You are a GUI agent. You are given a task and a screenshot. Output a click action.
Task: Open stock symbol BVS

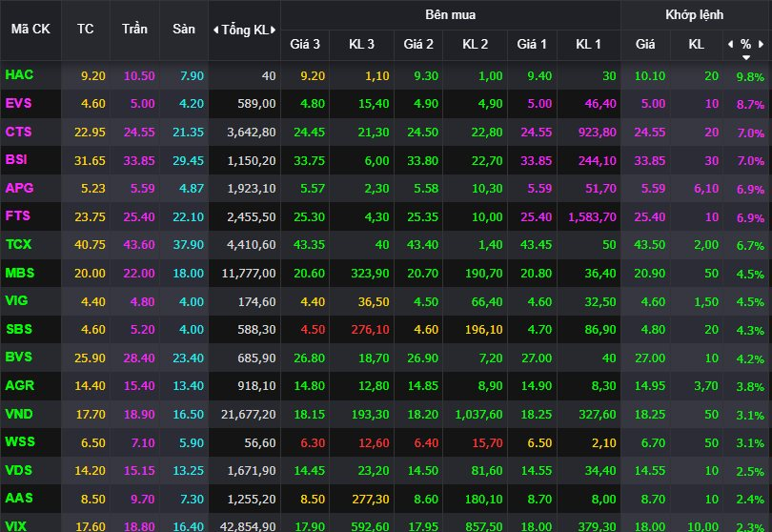coord(19,357)
